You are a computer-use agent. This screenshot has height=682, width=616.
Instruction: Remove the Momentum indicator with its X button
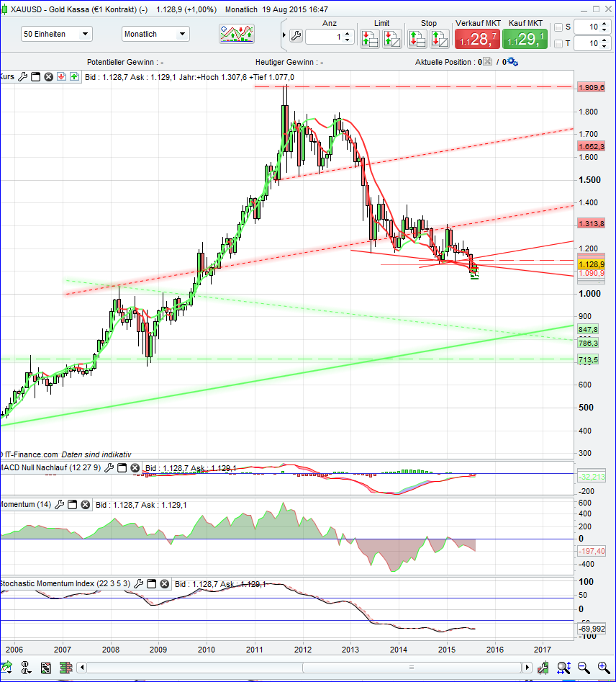pos(85,505)
